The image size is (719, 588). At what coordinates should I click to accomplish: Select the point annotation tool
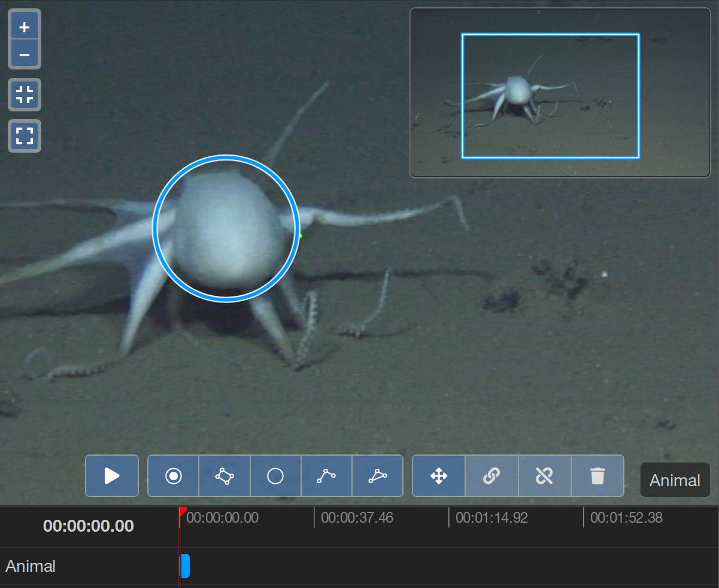[174, 476]
